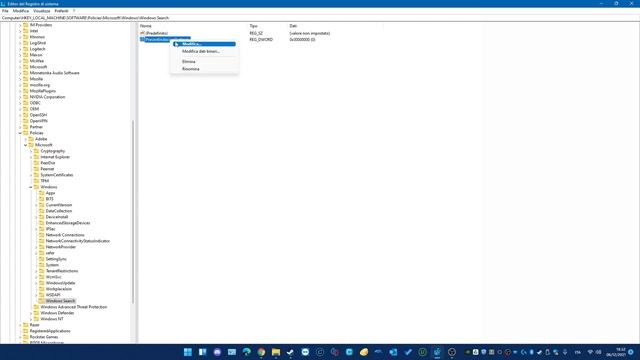Choose Modifica... in the context menu
Screen dimensions: 640x360
pyautogui.click(x=204, y=44)
